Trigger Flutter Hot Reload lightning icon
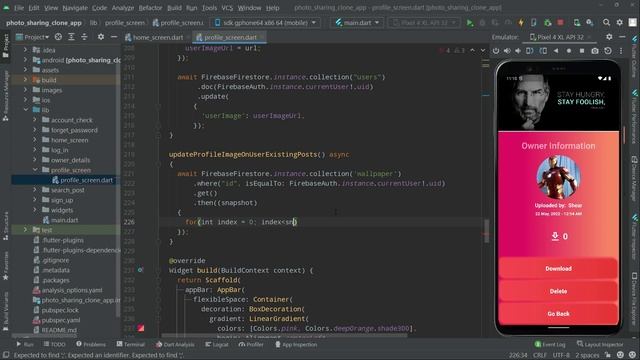 coord(521,23)
